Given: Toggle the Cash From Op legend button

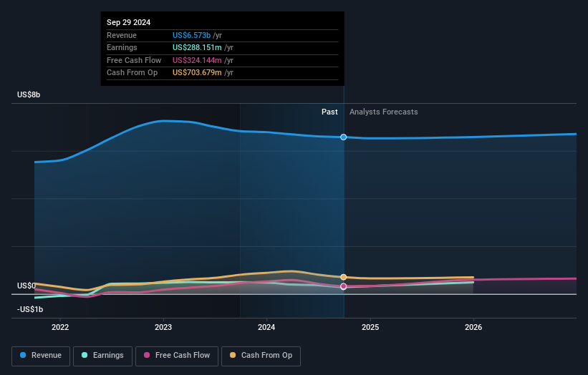Looking at the screenshot, I should (261, 356).
